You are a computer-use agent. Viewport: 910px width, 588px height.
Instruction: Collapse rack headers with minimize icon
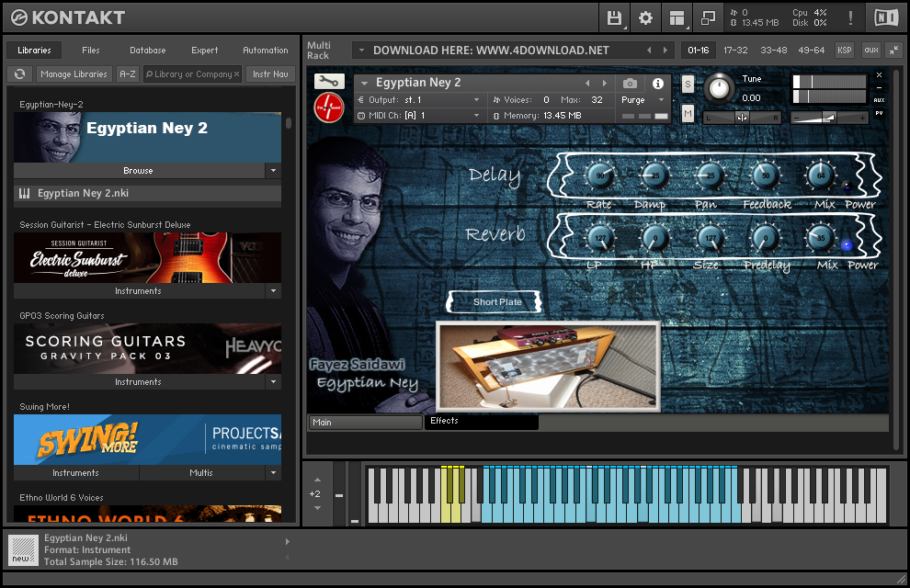tap(894, 51)
